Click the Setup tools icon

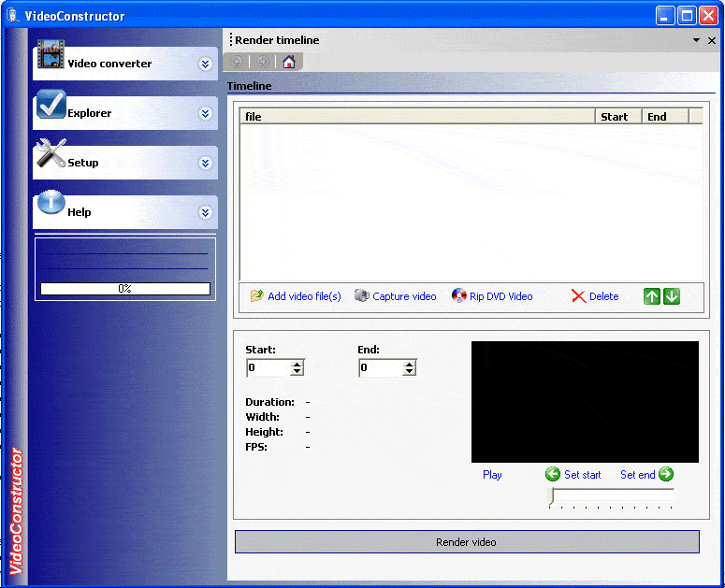[x=51, y=154]
